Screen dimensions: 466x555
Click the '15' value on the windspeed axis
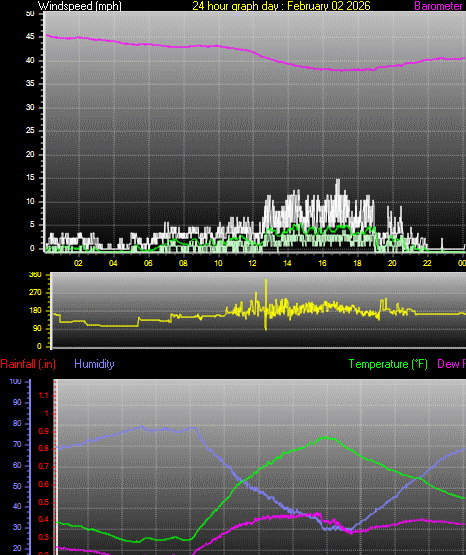[30, 178]
